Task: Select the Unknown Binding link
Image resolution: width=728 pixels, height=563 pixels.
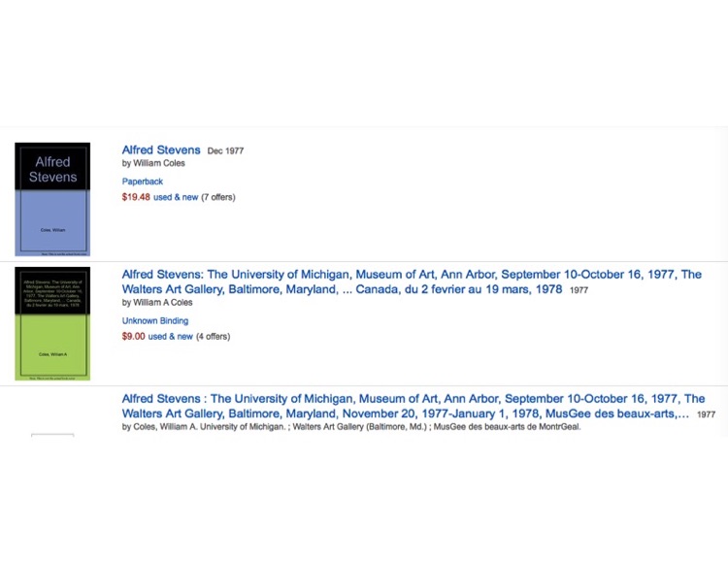Action: [155, 320]
